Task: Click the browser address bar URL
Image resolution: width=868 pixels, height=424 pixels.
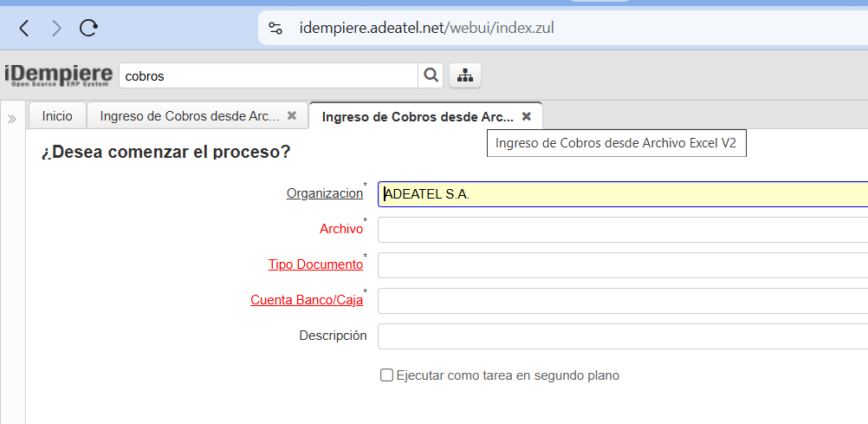Action: coord(426,28)
